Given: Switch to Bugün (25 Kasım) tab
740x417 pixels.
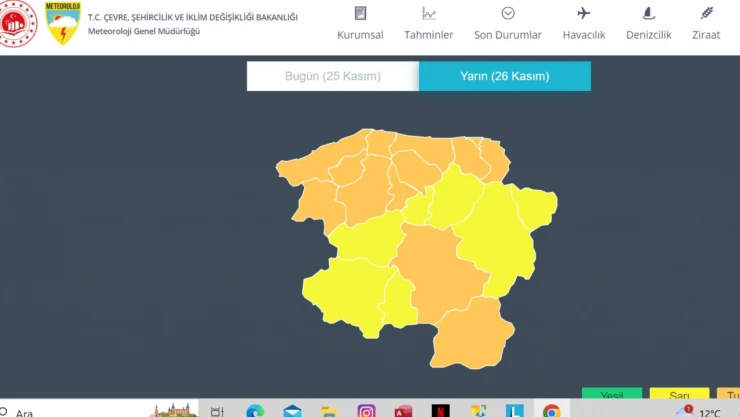Looking at the screenshot, I should [332, 76].
